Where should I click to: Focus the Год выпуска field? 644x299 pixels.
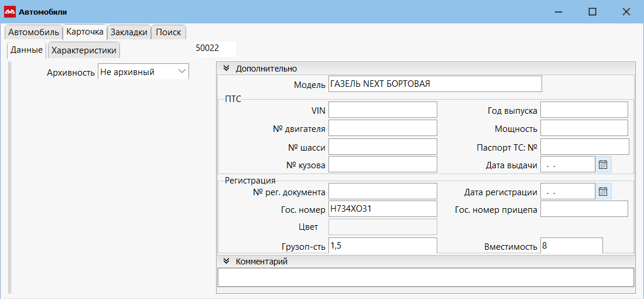[x=584, y=110]
